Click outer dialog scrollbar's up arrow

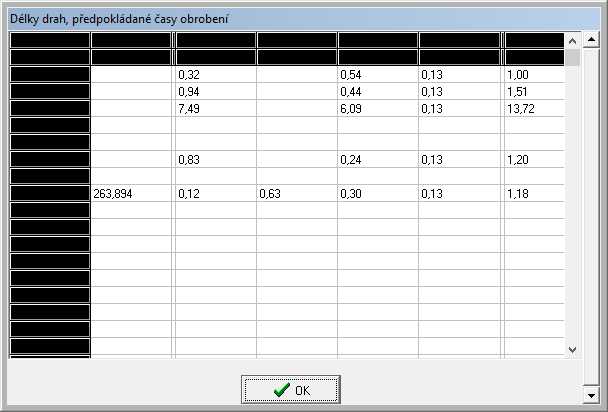point(592,40)
